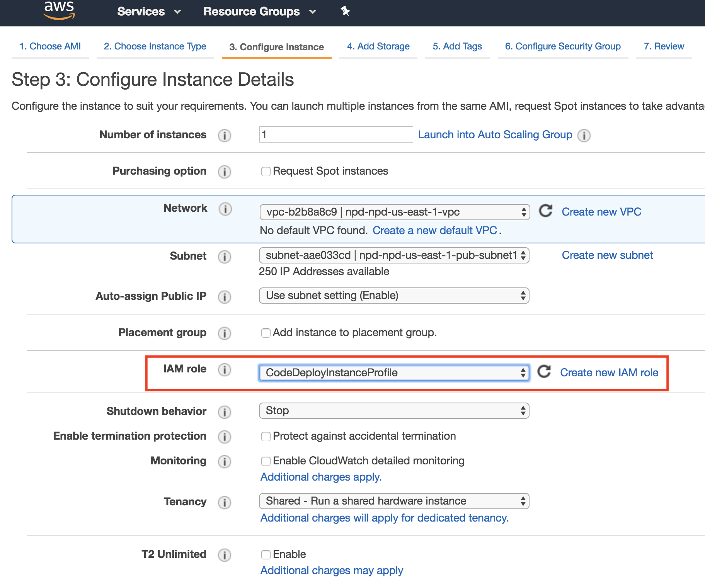The image size is (705, 588).
Task: Open the IAM role dropdown
Action: pyautogui.click(x=393, y=373)
